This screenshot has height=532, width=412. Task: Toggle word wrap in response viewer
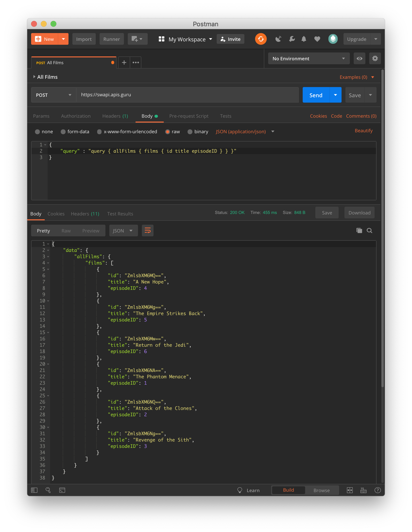click(x=147, y=231)
